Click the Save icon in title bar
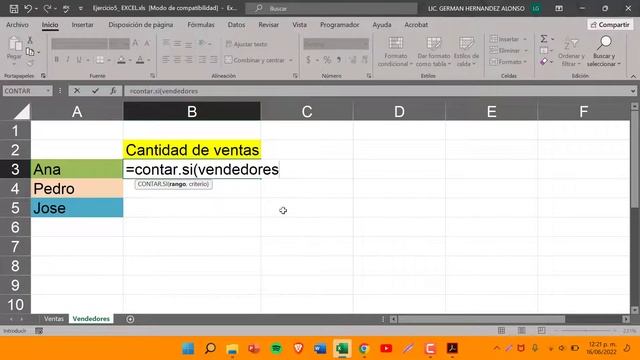The height and width of the screenshot is (360, 640). pyautogui.click(x=13, y=8)
